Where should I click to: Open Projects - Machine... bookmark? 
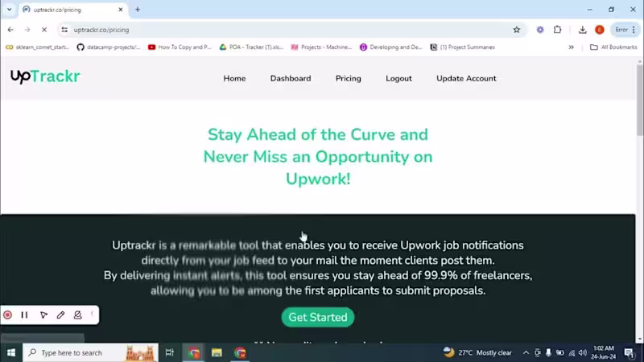321,47
